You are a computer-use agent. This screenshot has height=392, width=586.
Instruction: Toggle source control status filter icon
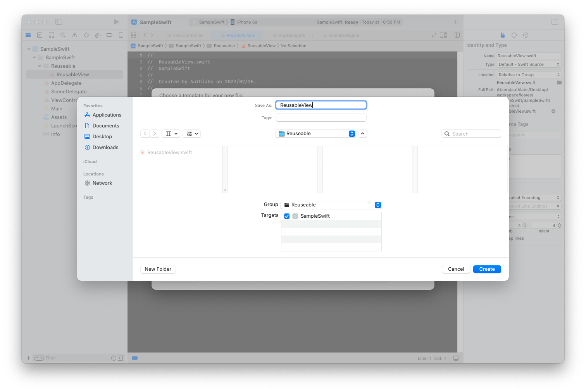(121, 358)
